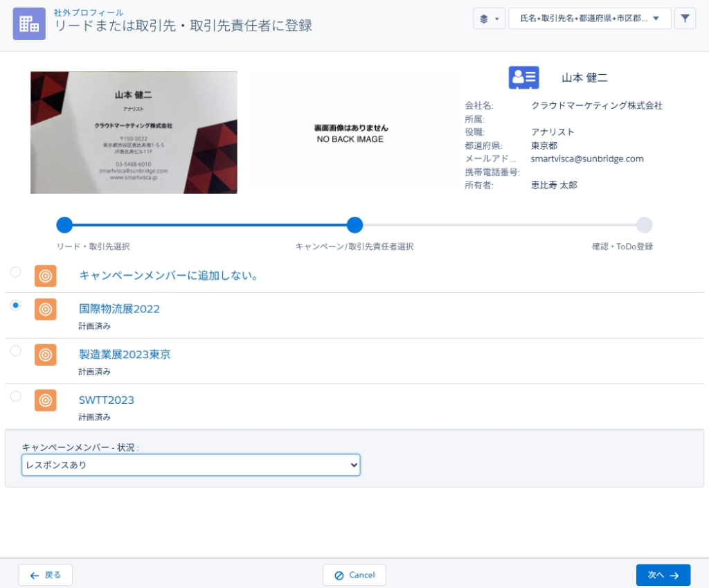Select the キャンペーンメンバーに追加しない radio button
Viewport: 709px width, 588px height.
tap(16, 272)
